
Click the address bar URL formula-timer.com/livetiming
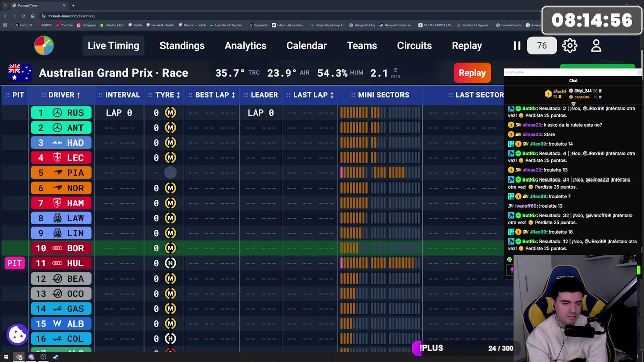[71, 16]
